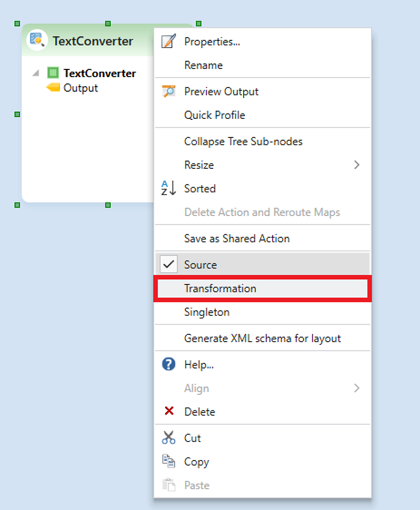Click the red Delete X icon
This screenshot has height=510, width=420.
(x=168, y=411)
